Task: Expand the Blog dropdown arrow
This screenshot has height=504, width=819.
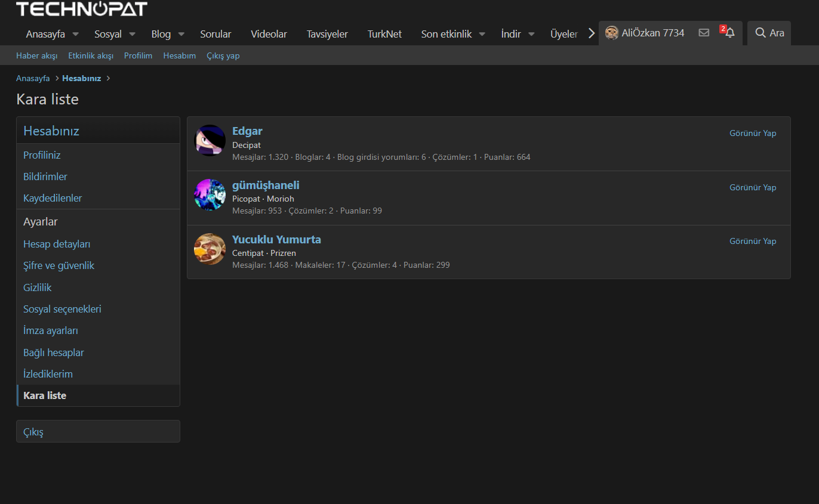Action: coord(181,34)
